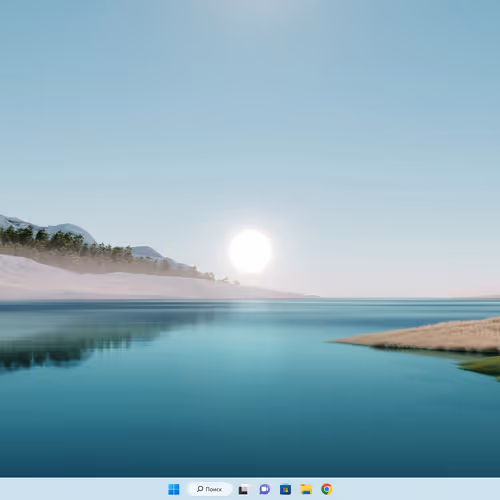Click the Поиск search box

[210, 489]
